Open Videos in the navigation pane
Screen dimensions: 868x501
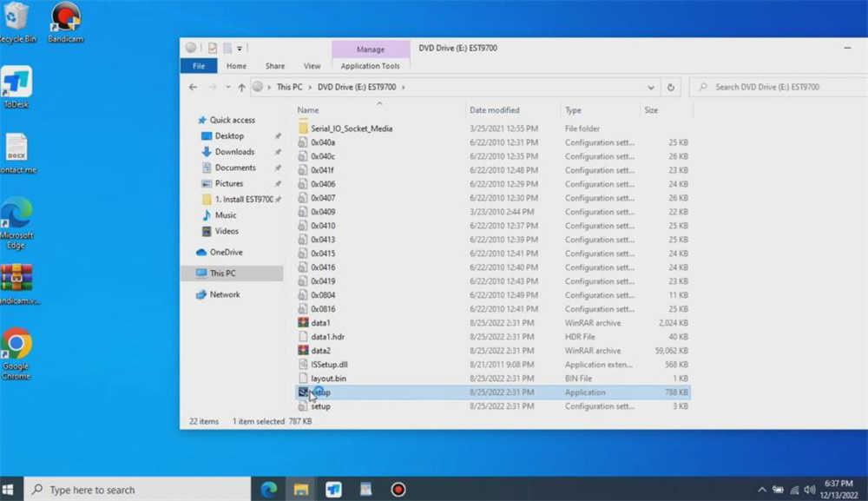pyautogui.click(x=227, y=231)
